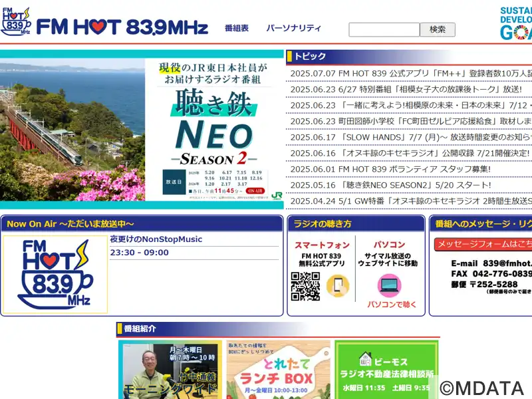Open the 2025.07.07 公式アプリ FM++ topic
This screenshot has height=399, width=532.
point(411,73)
